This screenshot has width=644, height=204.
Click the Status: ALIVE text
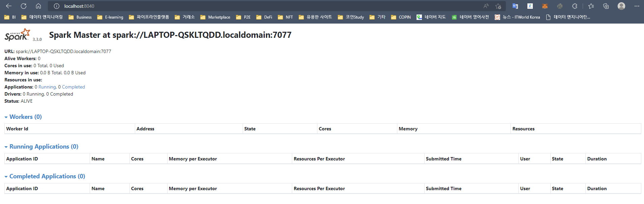19,101
